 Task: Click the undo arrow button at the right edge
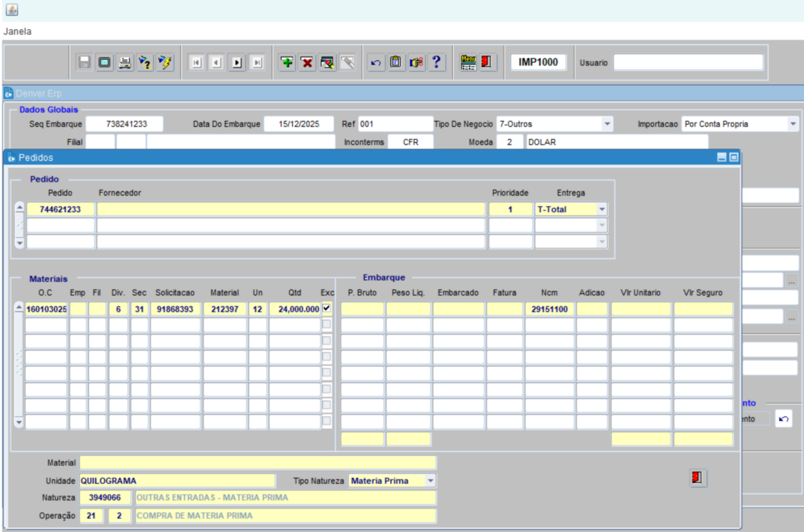pyautogui.click(x=783, y=419)
